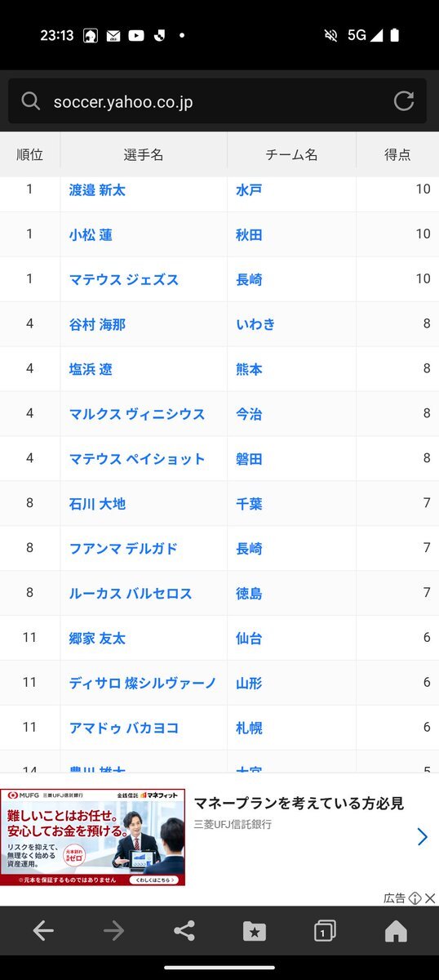Viewport: 439px width, 980px height.
Task: Tap the ad's blue chevron arrow
Action: [422, 836]
